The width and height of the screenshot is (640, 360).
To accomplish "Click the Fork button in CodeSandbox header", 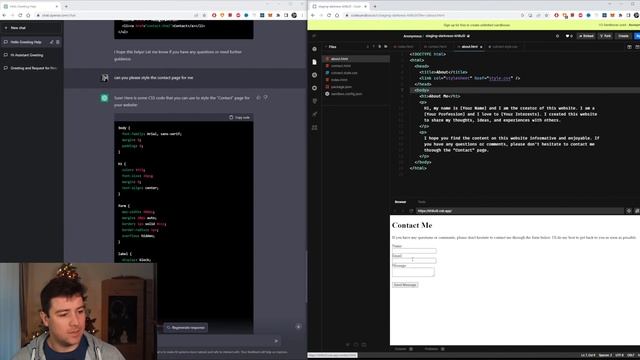I will [605, 36].
